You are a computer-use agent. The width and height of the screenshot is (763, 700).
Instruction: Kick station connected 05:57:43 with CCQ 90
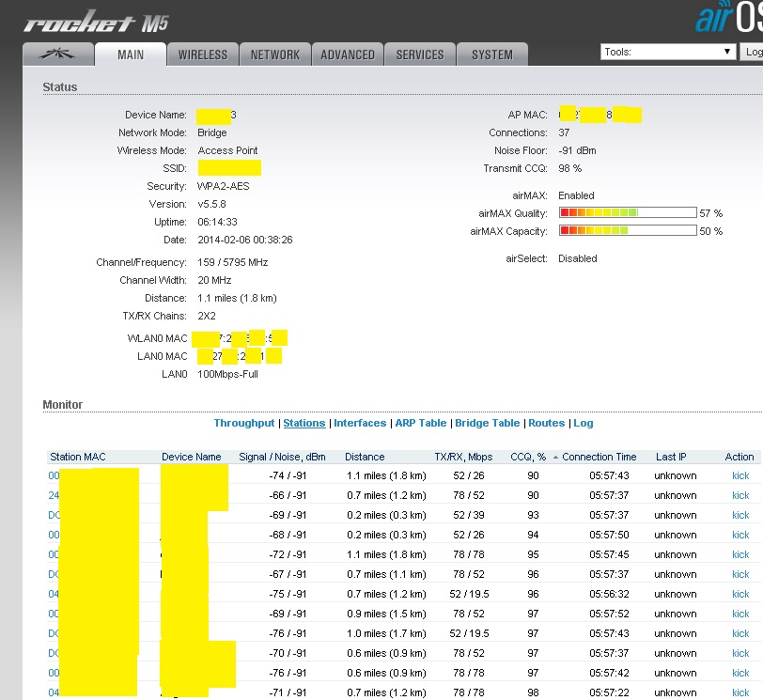click(740, 475)
